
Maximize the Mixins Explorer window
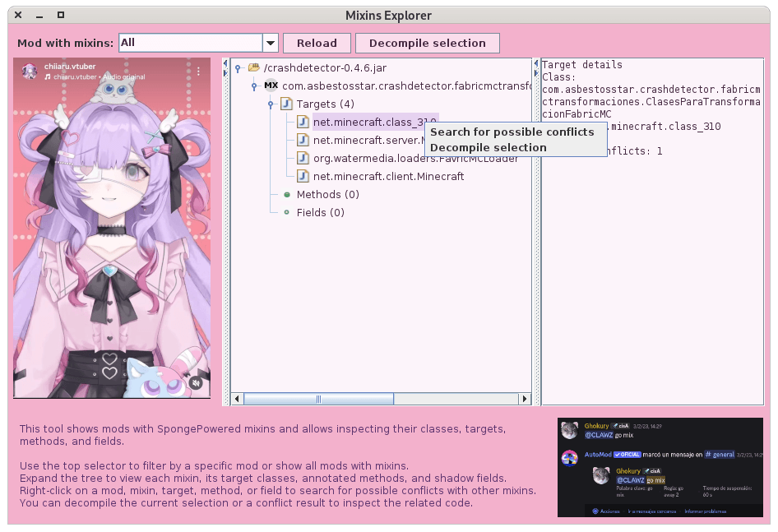[x=61, y=15]
